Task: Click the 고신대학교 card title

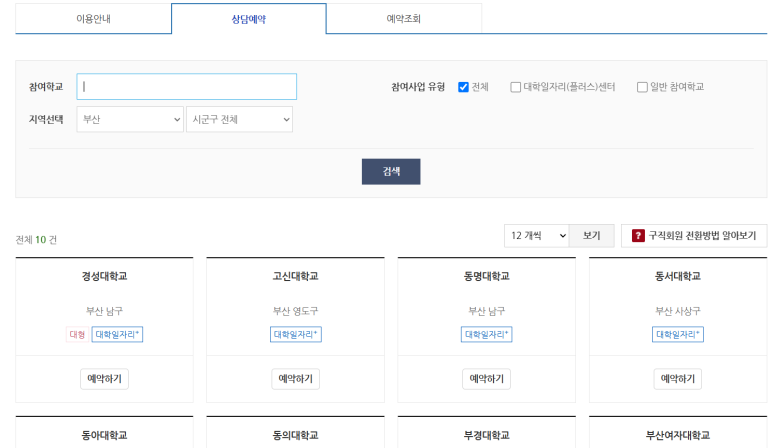Action: [x=295, y=276]
